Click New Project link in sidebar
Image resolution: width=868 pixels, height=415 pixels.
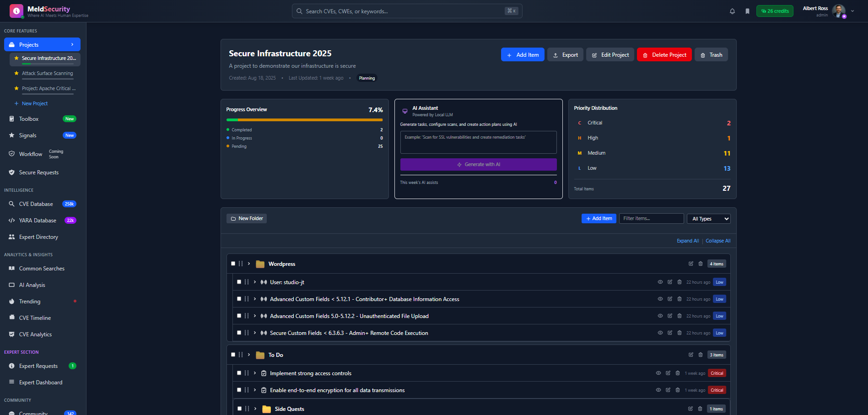pyautogui.click(x=31, y=103)
